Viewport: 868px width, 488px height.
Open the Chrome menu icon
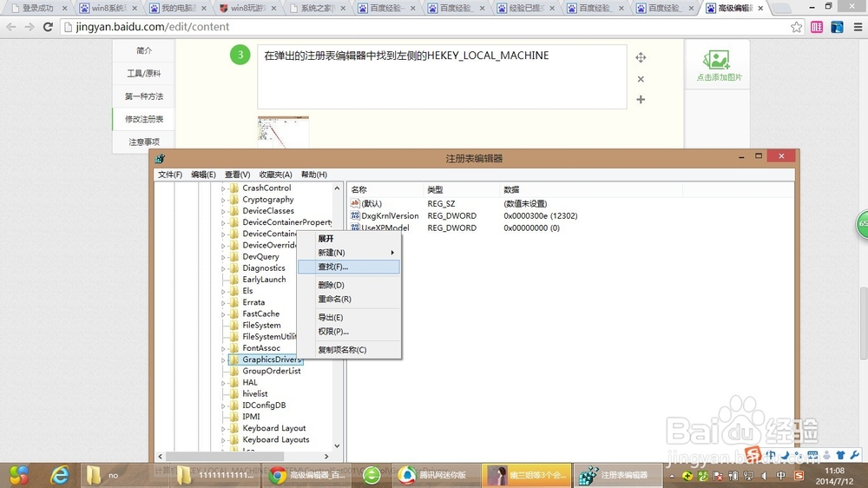point(858,27)
